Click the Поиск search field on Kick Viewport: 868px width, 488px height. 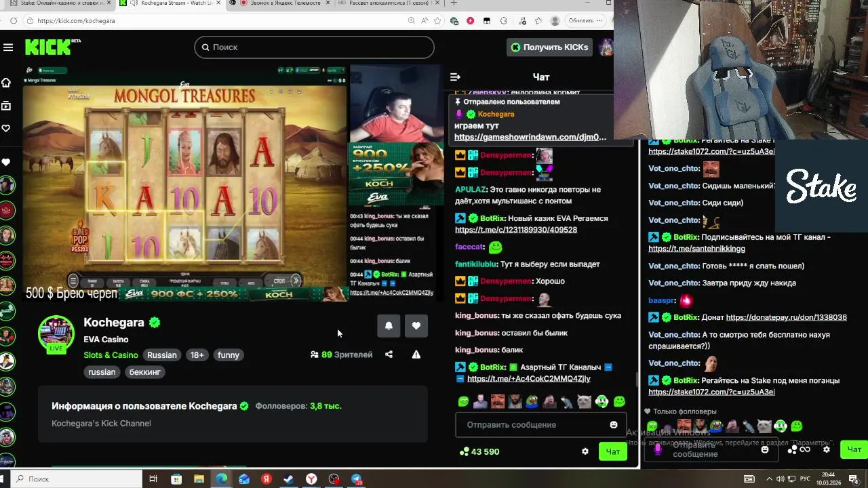pyautogui.click(x=314, y=47)
